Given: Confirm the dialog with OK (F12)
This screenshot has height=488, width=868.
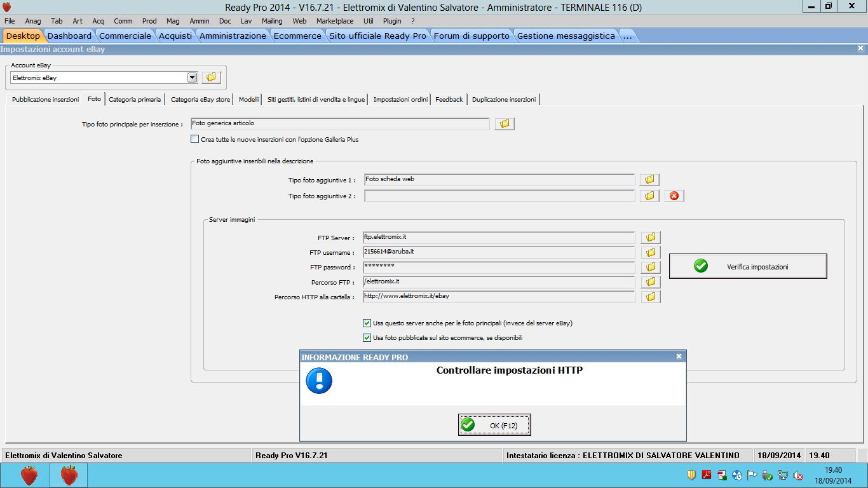Looking at the screenshot, I should point(494,425).
